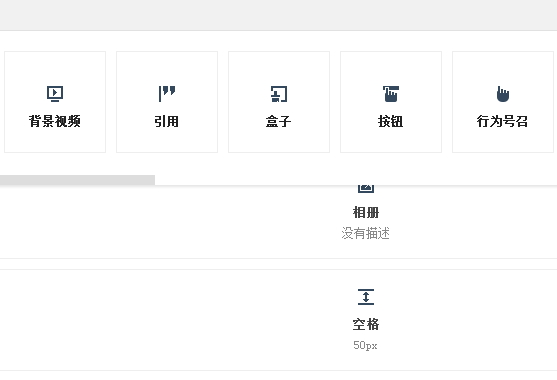Image resolution: width=557 pixels, height=380 pixels.
Task: Open the 相册 element title
Action: [x=366, y=213]
